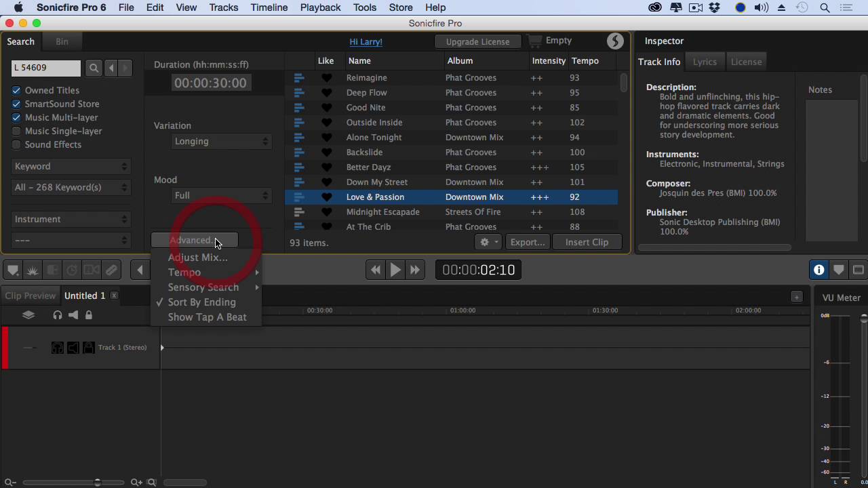
Task: Close the Untitled 1 tab with its x
Action: 114,296
